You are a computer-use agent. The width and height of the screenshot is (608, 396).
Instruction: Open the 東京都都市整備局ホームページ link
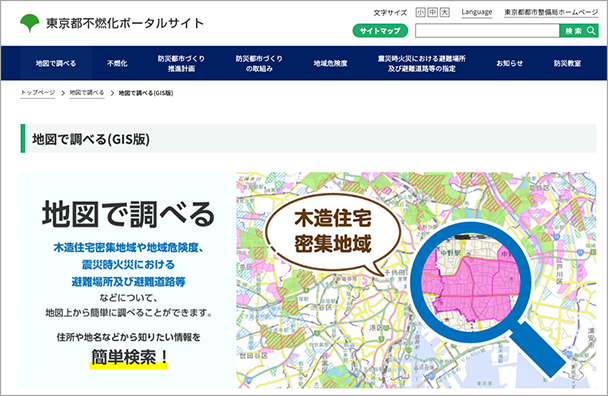click(551, 12)
